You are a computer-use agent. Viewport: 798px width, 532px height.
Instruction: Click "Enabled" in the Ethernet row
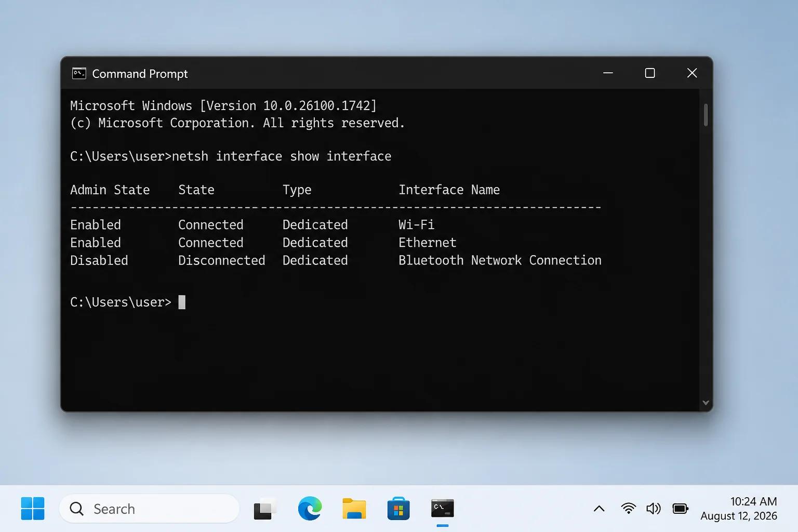[96, 243]
